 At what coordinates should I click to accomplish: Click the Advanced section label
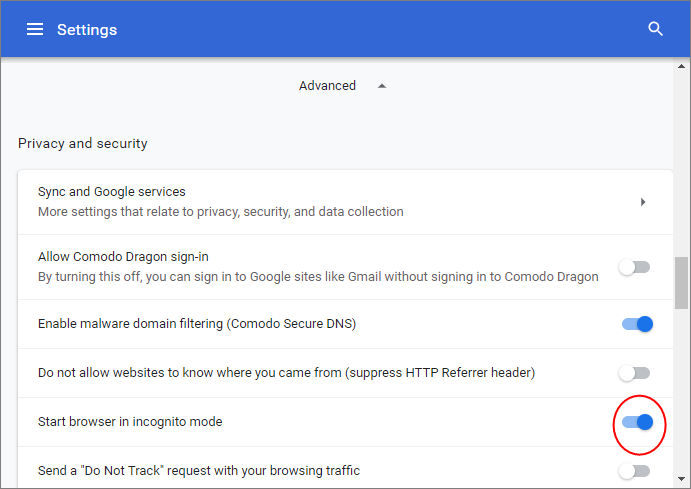[x=327, y=85]
